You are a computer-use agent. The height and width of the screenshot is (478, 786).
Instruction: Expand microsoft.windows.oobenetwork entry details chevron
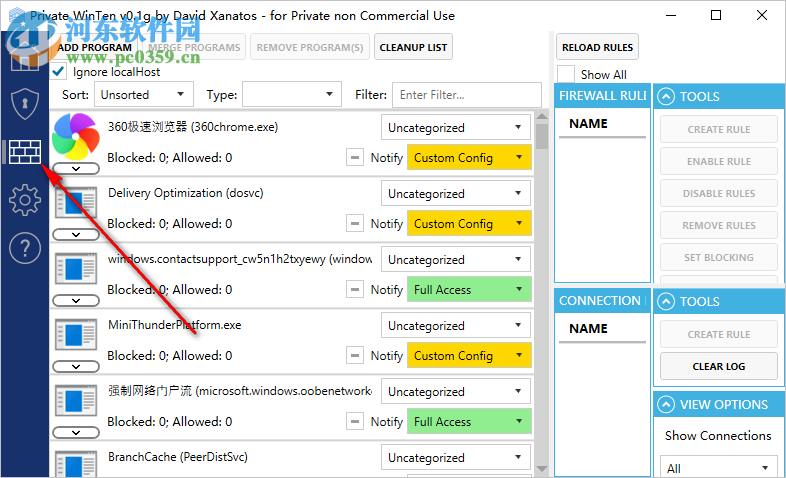(76, 432)
